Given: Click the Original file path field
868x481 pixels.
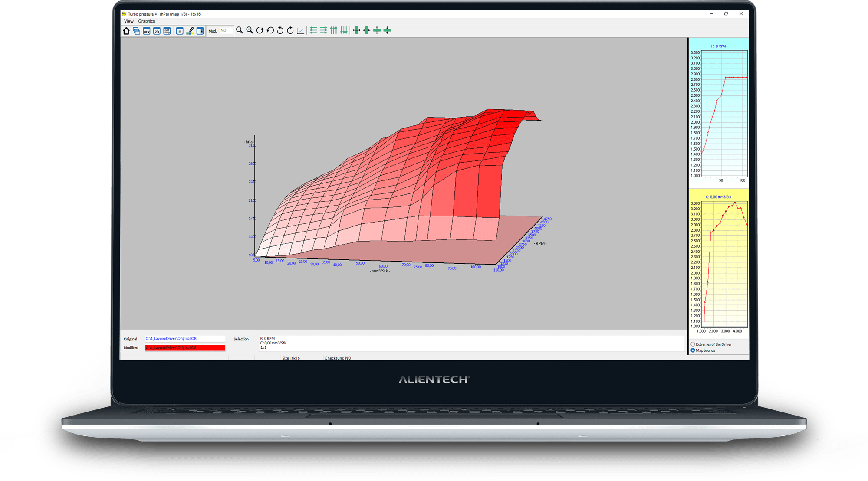Looking at the screenshot, I should point(185,339).
